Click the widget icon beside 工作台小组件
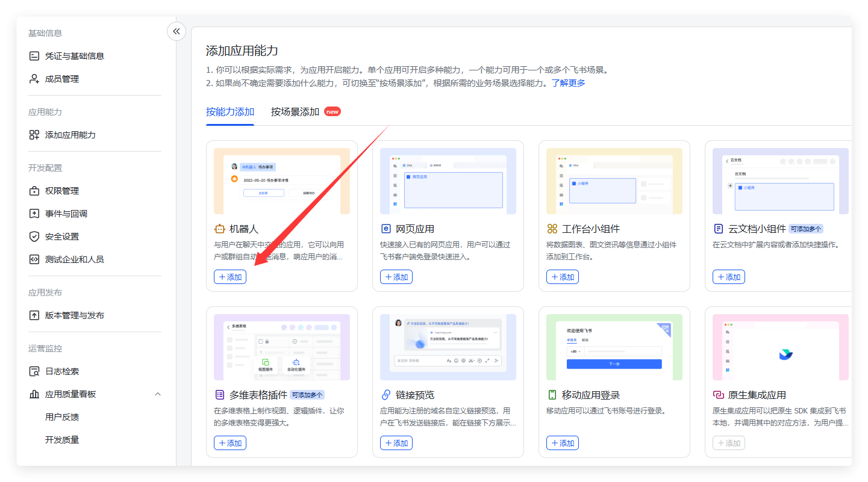The image size is (868, 482). point(552,229)
